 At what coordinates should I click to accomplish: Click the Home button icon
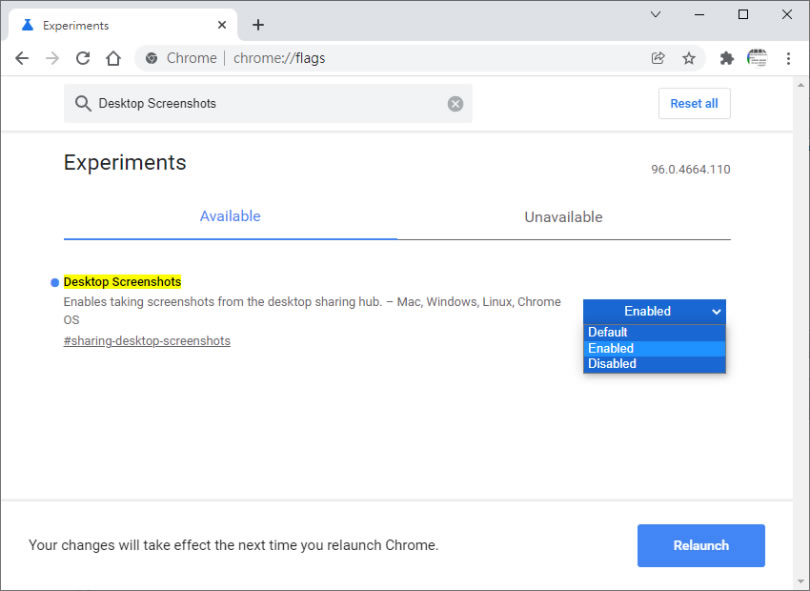tap(113, 58)
